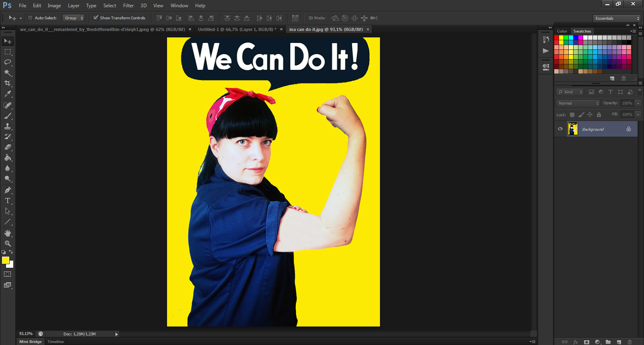This screenshot has width=644, height=345.
Task: Select the Hand tool
Action: [x=8, y=233]
